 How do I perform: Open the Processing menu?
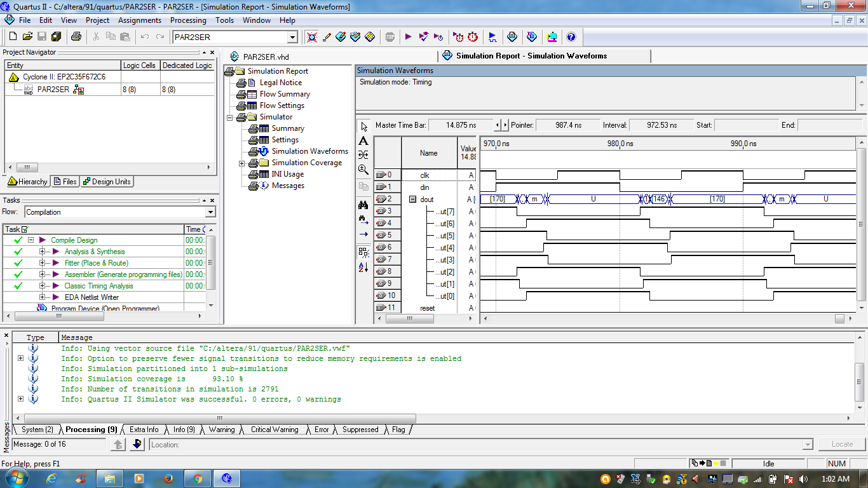tap(187, 20)
